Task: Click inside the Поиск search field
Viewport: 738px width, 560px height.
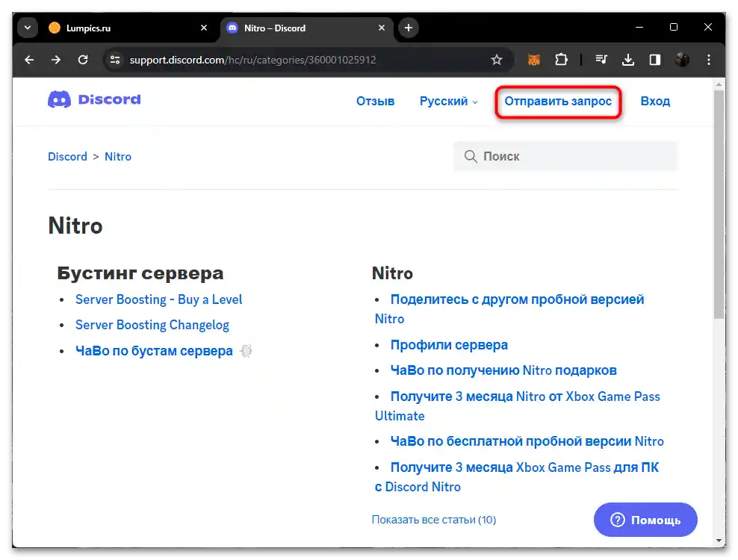Action: [x=565, y=156]
